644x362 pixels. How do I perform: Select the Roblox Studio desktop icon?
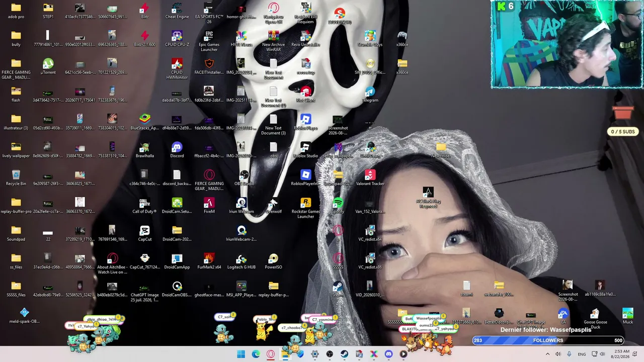coord(306,150)
